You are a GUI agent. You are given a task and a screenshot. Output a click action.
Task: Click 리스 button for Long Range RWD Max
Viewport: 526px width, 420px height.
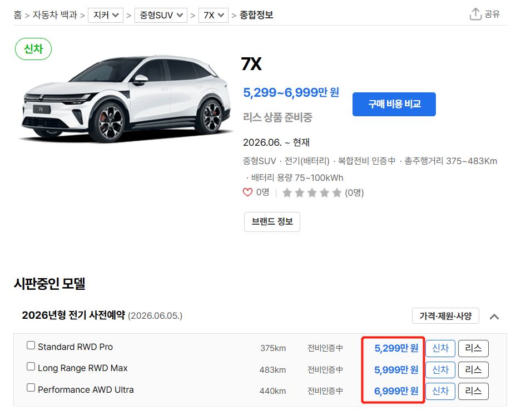pos(473,369)
